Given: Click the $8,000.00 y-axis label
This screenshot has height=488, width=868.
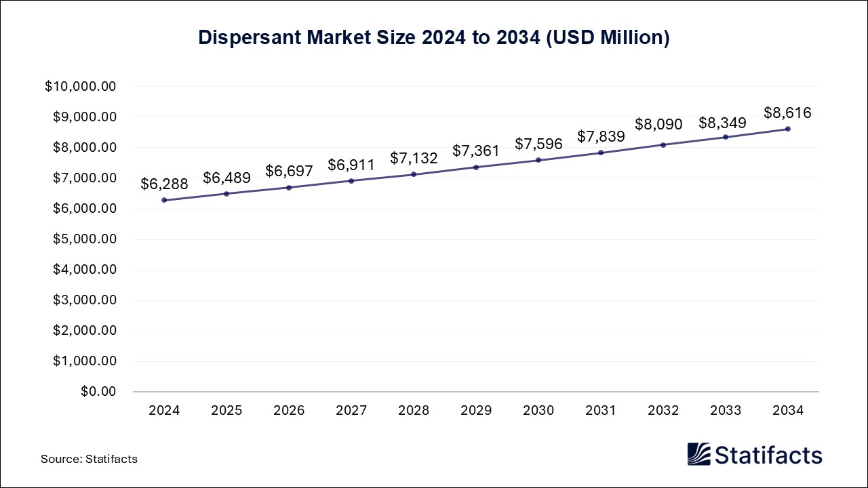Looking at the screenshot, I should 84,148.
